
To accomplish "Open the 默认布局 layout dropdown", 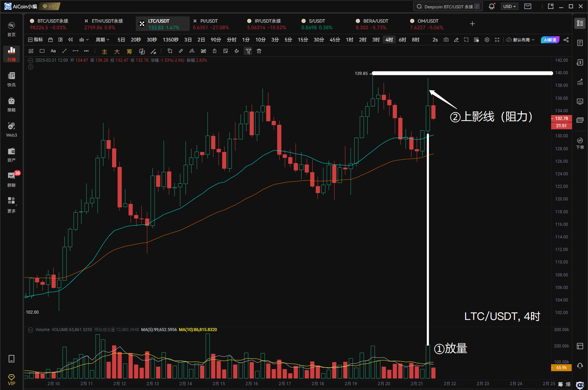I will point(520,40).
